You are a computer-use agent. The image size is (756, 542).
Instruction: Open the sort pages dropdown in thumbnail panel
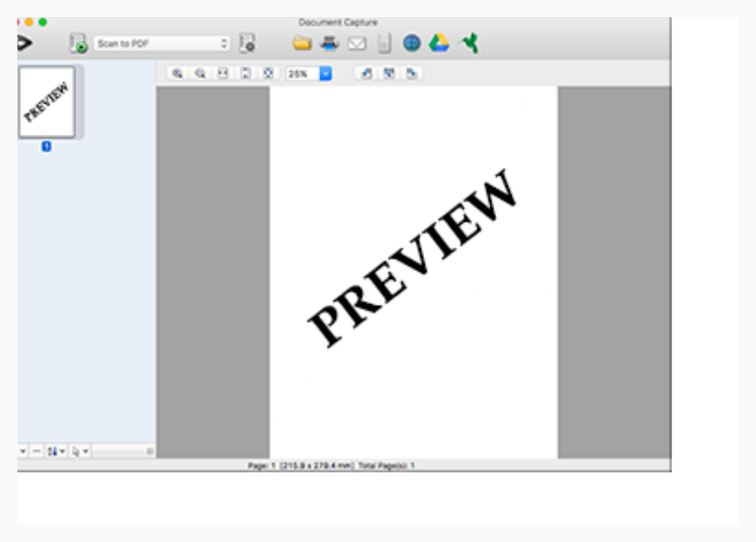coord(56,451)
